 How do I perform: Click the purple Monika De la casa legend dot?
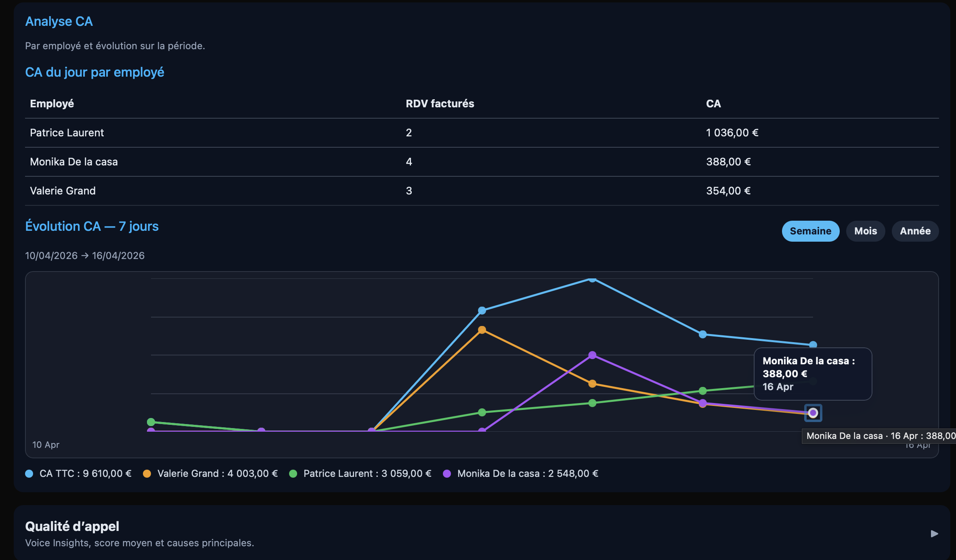point(447,474)
